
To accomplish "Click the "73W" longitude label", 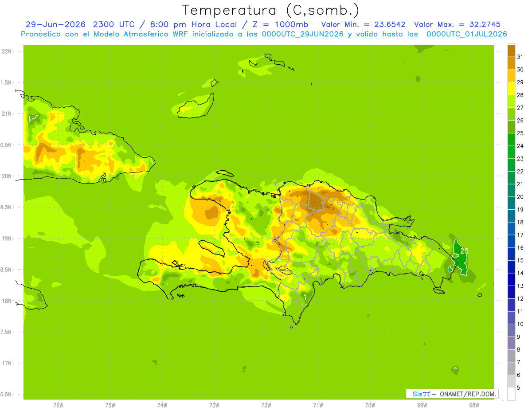I will pyautogui.click(x=214, y=405).
